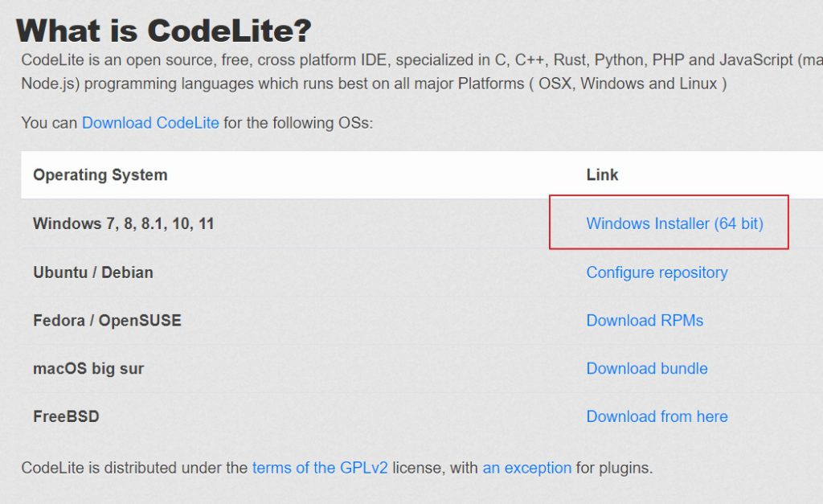
Task: Open the an exception link for plugins
Action: 527,467
